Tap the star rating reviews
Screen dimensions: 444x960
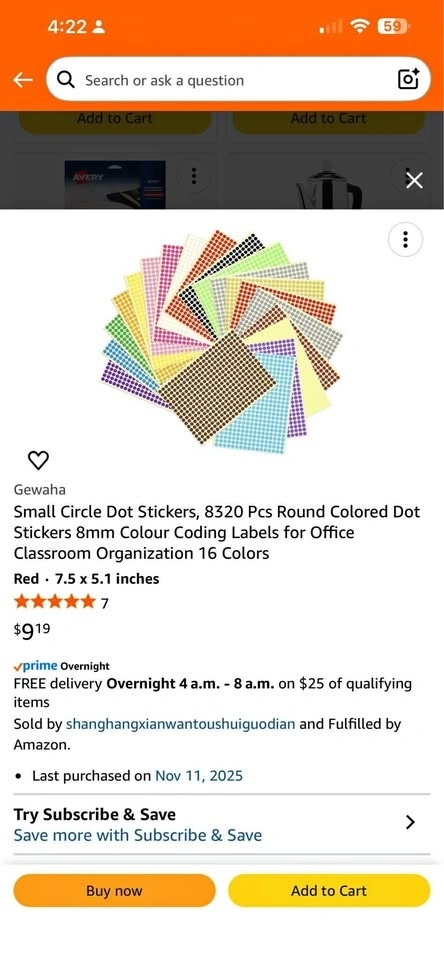[x=61, y=602]
